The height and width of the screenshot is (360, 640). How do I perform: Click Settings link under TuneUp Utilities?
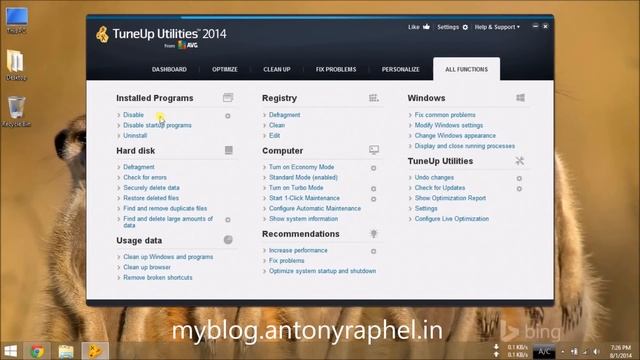[426, 208]
